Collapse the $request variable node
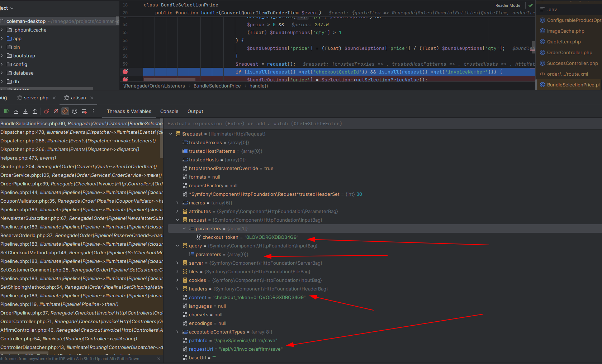602x364 pixels. pos(171,134)
